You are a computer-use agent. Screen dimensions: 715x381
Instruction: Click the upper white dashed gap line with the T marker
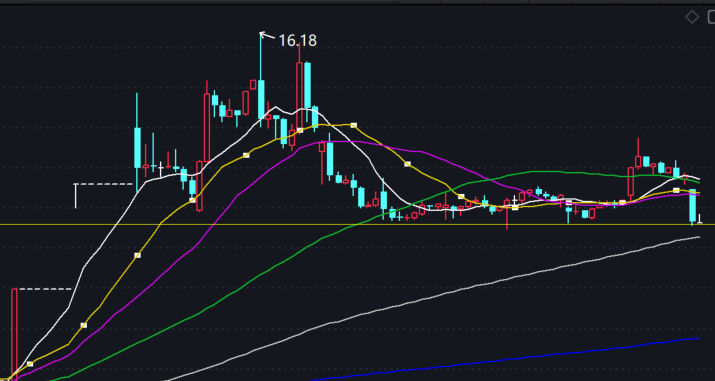pyautogui.click(x=104, y=185)
